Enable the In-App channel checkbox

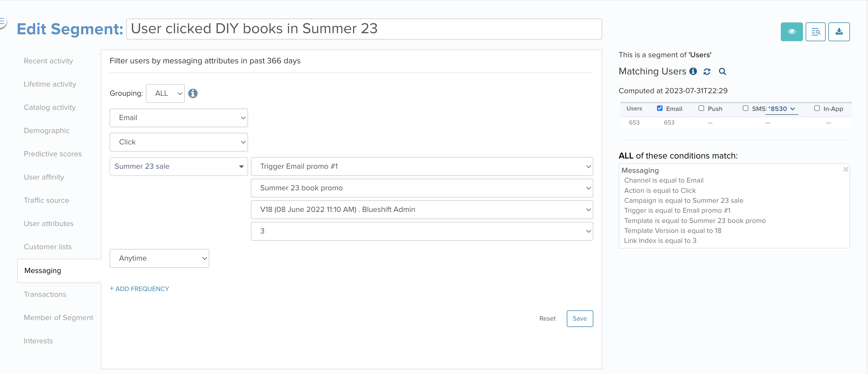tap(817, 108)
